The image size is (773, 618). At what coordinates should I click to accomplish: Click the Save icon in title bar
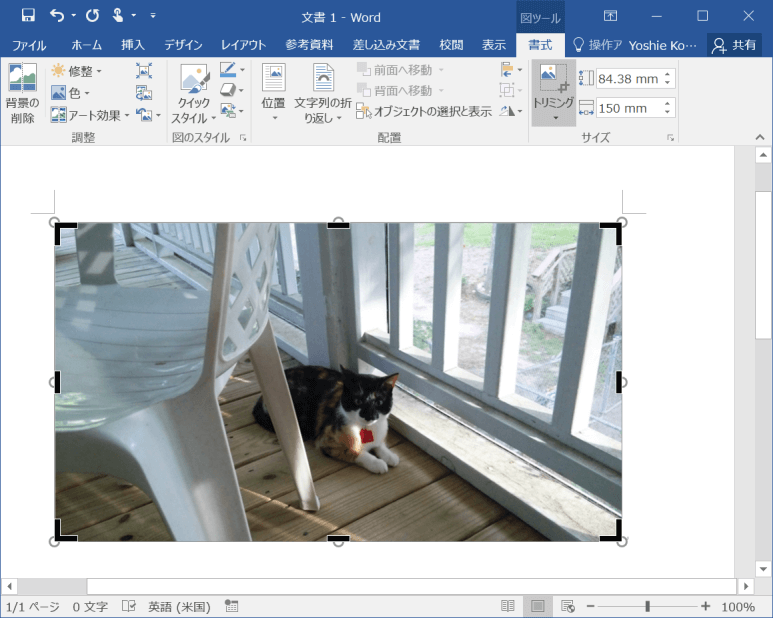(x=28, y=16)
